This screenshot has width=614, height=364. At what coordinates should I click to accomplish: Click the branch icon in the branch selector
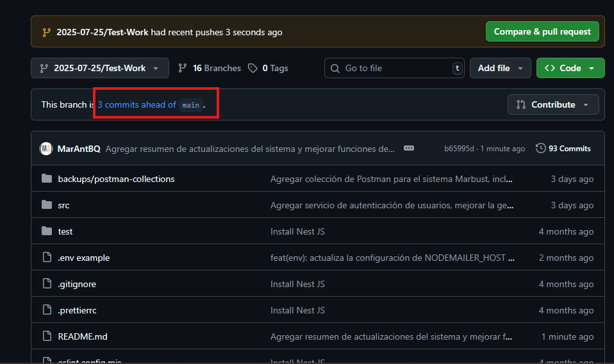click(x=44, y=69)
